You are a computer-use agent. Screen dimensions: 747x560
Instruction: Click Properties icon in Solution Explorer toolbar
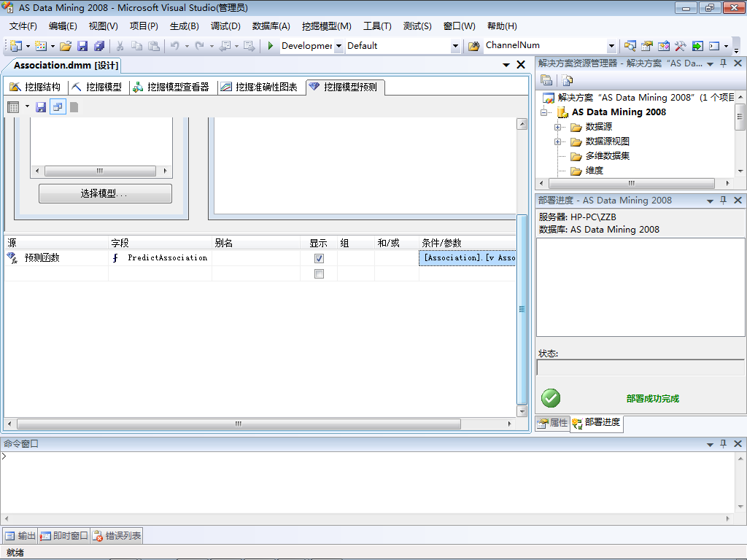[x=546, y=80]
